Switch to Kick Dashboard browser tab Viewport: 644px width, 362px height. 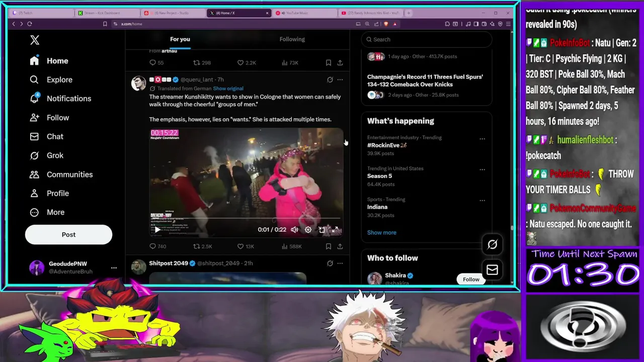[107, 13]
